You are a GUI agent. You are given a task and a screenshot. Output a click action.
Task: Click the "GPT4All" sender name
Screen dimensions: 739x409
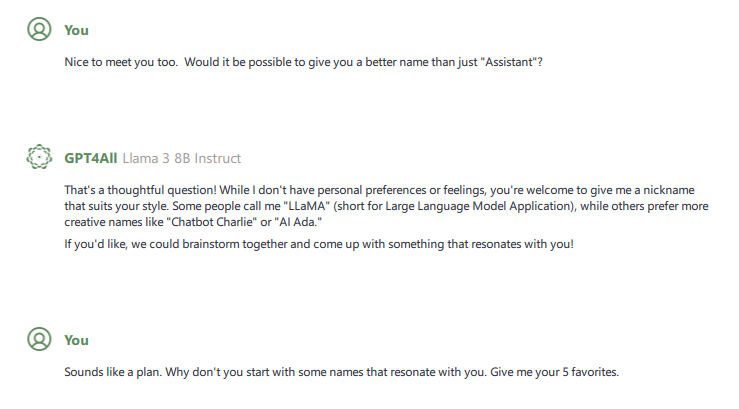(93, 158)
